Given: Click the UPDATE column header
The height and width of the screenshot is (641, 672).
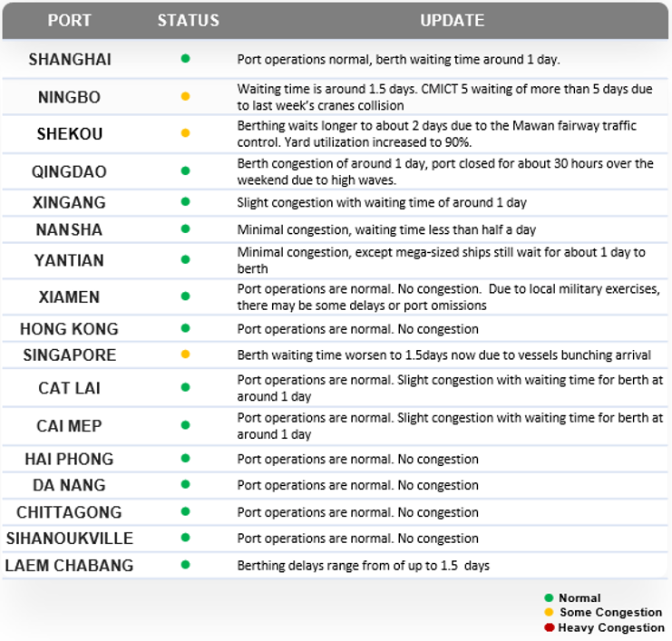Looking at the screenshot, I should (453, 20).
